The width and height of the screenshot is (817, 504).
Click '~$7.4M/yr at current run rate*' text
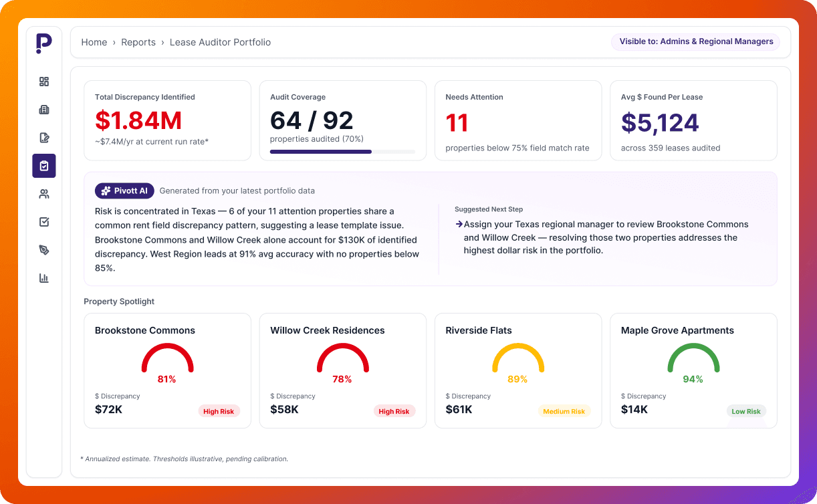[x=152, y=142]
